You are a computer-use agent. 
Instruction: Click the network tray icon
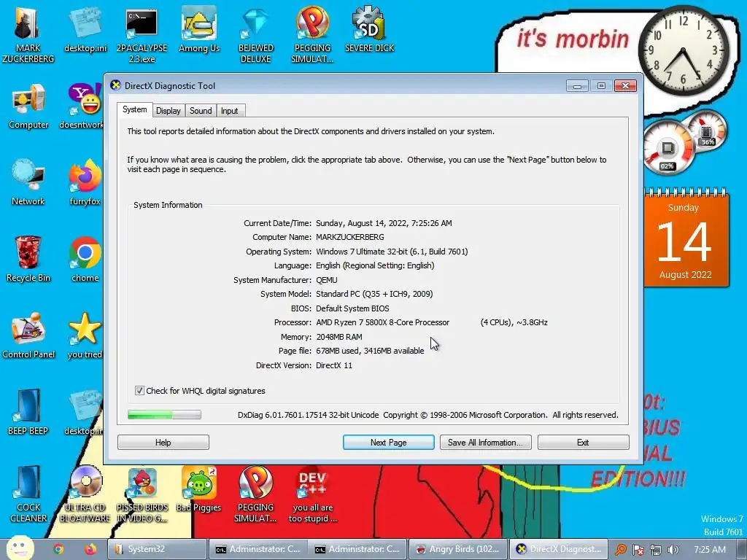click(x=656, y=550)
